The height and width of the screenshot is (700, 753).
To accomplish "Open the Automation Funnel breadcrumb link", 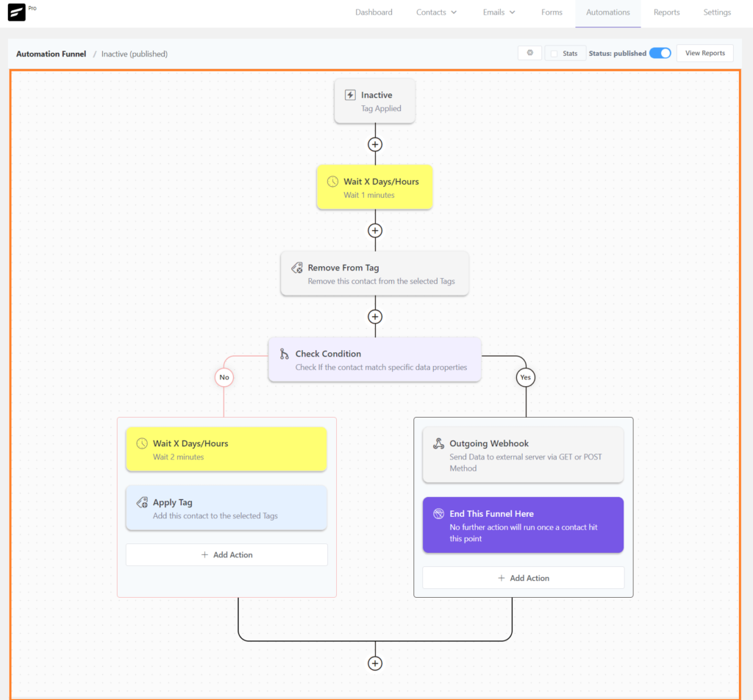I will pos(51,54).
